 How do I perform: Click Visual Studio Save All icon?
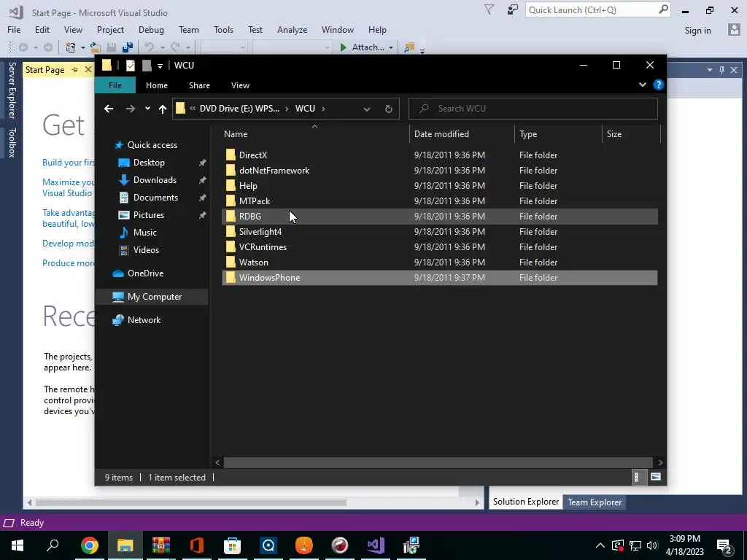point(128,47)
